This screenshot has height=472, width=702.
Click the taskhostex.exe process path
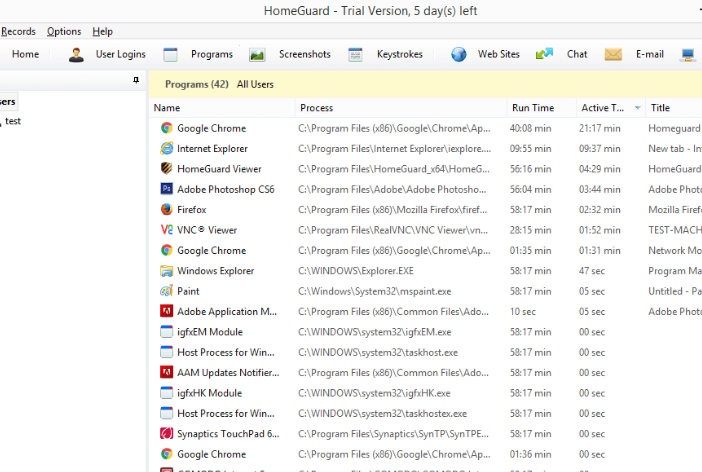[382, 413]
